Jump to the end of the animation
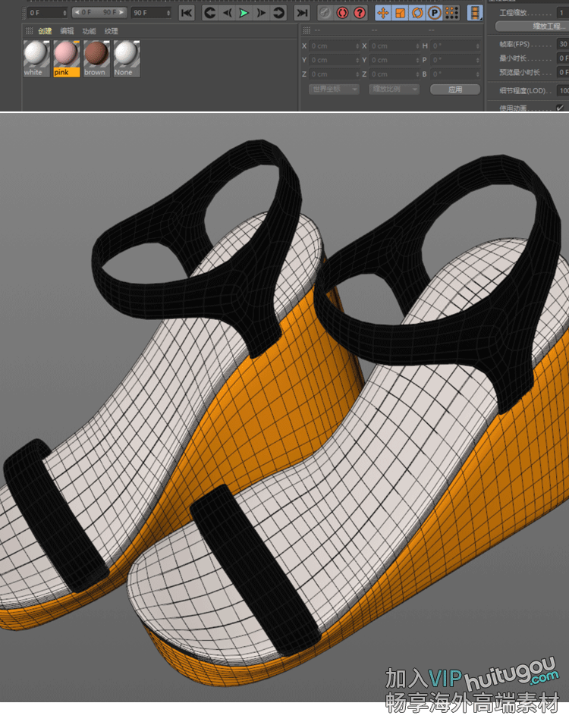 [302, 13]
